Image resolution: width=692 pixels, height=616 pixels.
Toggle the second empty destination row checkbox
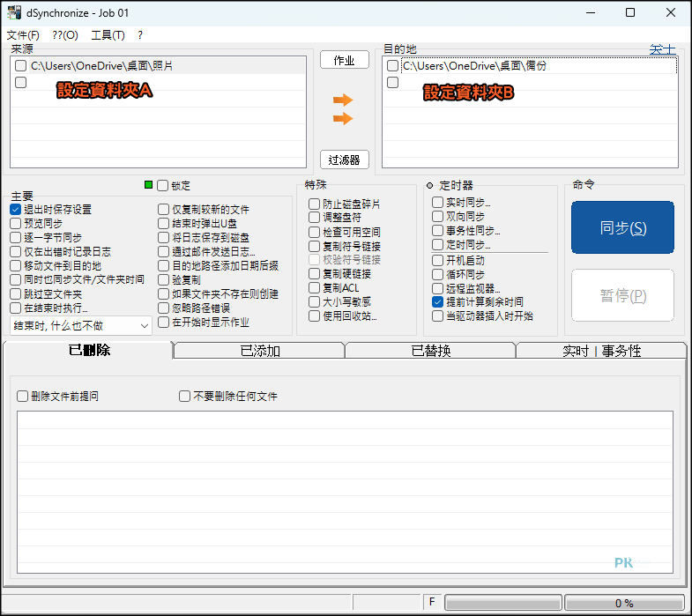pyautogui.click(x=393, y=83)
